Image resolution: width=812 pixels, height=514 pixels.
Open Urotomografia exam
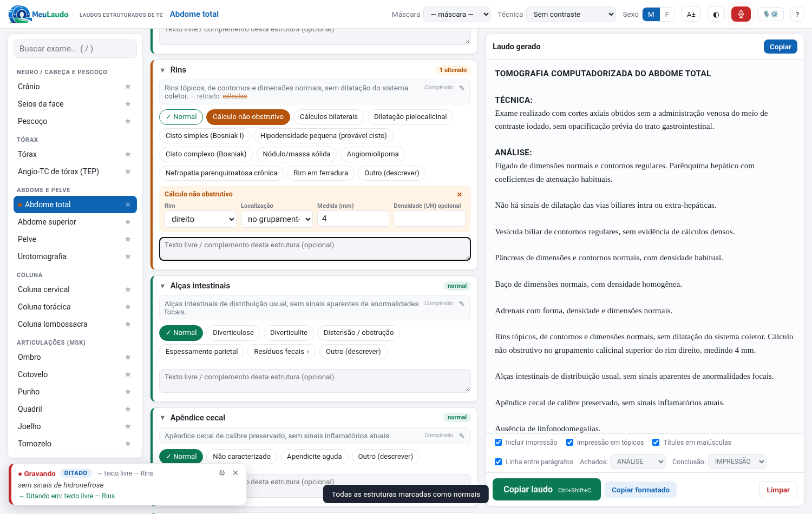coord(75,256)
